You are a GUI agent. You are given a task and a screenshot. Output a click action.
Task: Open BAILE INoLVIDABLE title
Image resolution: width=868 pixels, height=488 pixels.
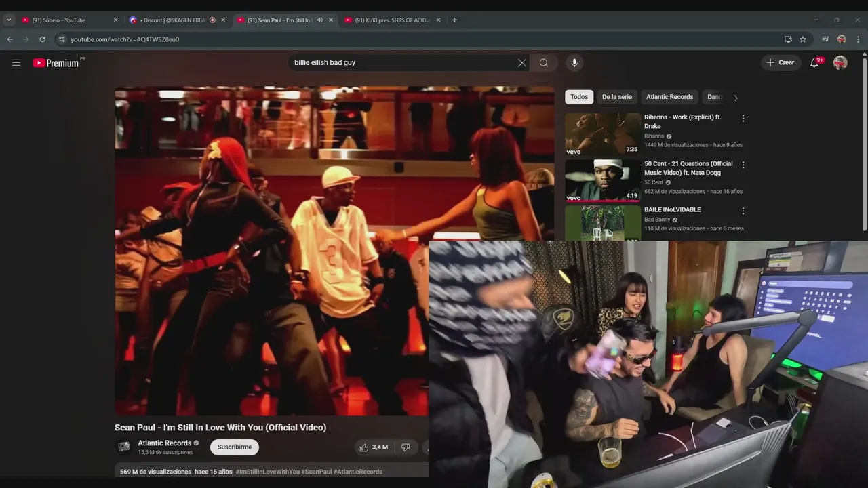[x=673, y=210]
